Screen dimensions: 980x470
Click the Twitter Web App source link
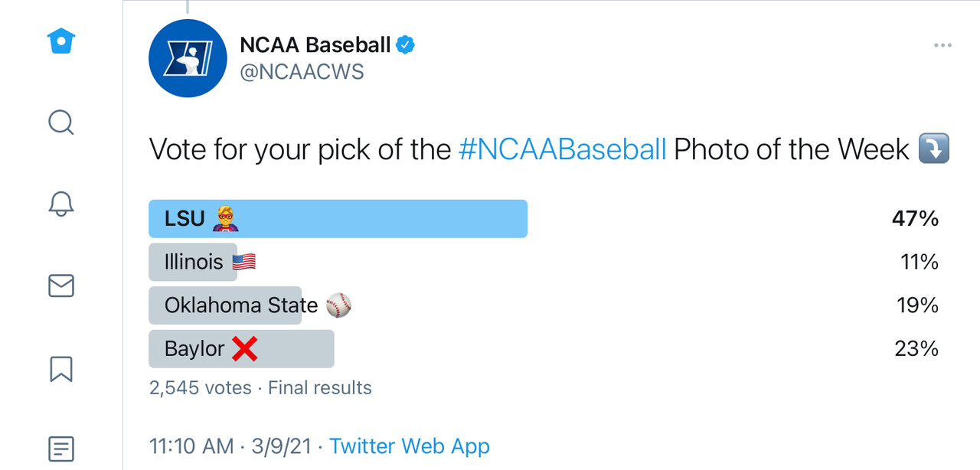click(x=410, y=446)
